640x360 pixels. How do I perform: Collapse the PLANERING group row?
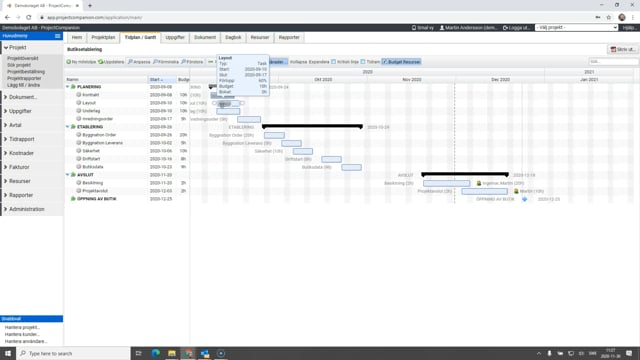(x=68, y=87)
